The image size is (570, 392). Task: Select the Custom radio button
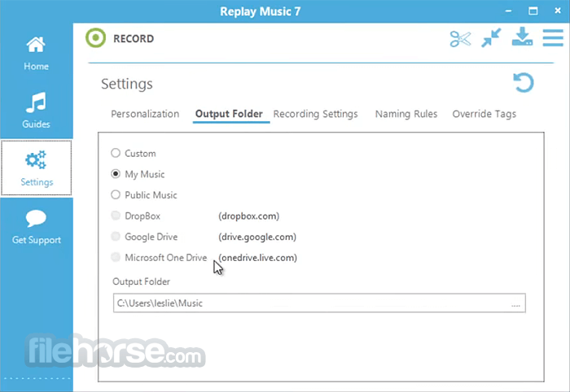[x=116, y=153]
